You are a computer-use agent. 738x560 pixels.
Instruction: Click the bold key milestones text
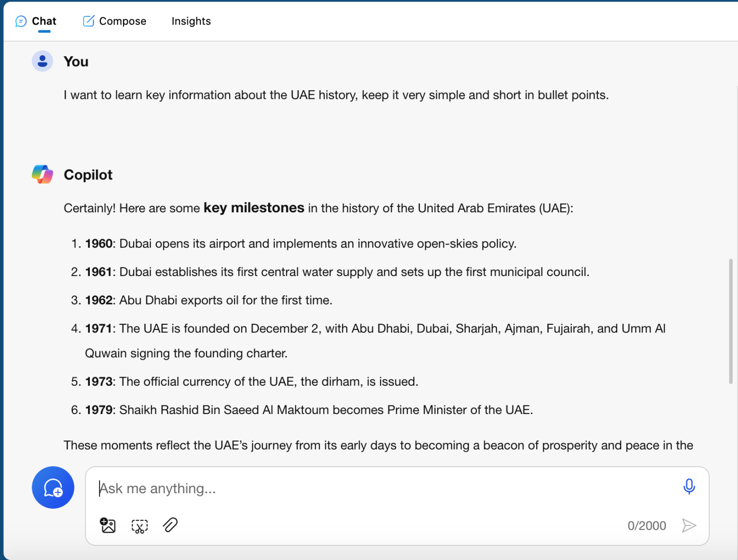pos(254,208)
